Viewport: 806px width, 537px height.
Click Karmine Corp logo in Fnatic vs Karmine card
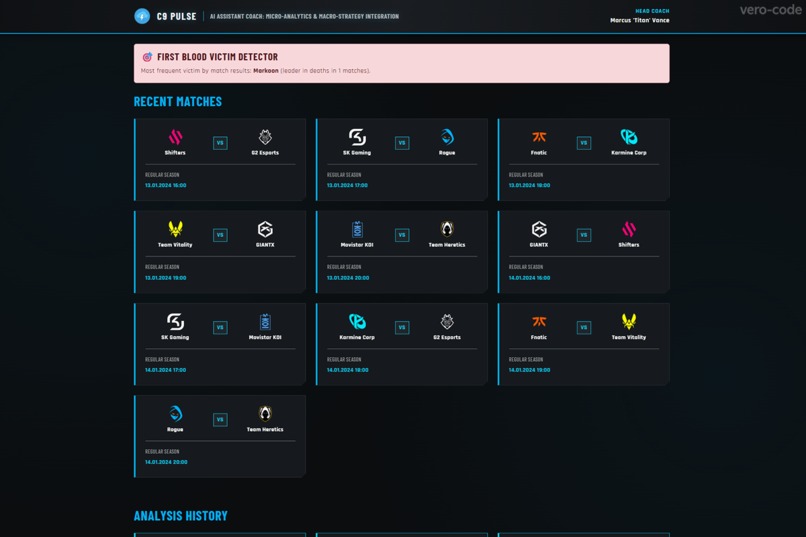point(629,137)
